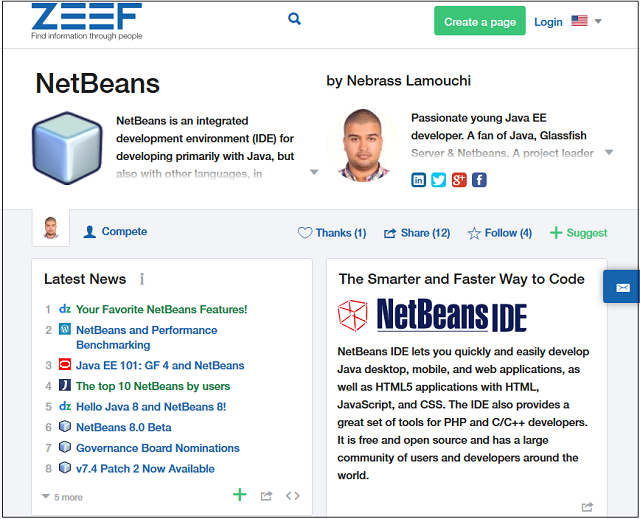Click Oracle icon beside Java EE 101

(65, 364)
